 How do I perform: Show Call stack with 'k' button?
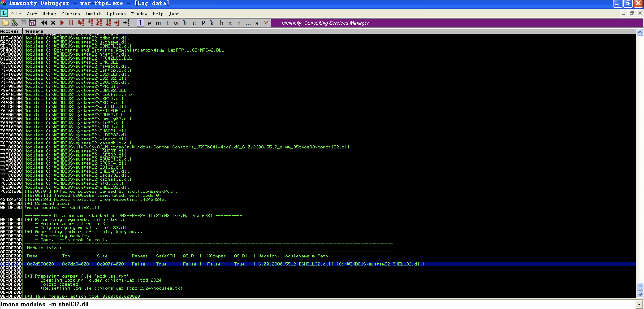point(212,23)
